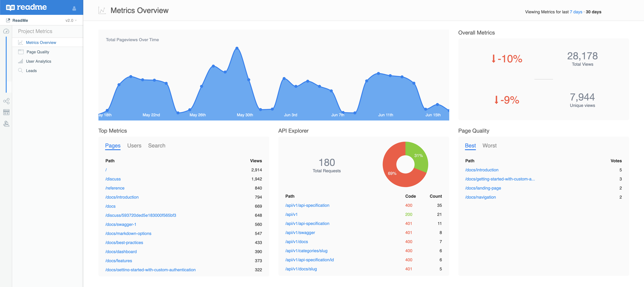The height and width of the screenshot is (287, 644).
Task: Open /api/v1/swagger in API Explorer
Action: [300, 233]
